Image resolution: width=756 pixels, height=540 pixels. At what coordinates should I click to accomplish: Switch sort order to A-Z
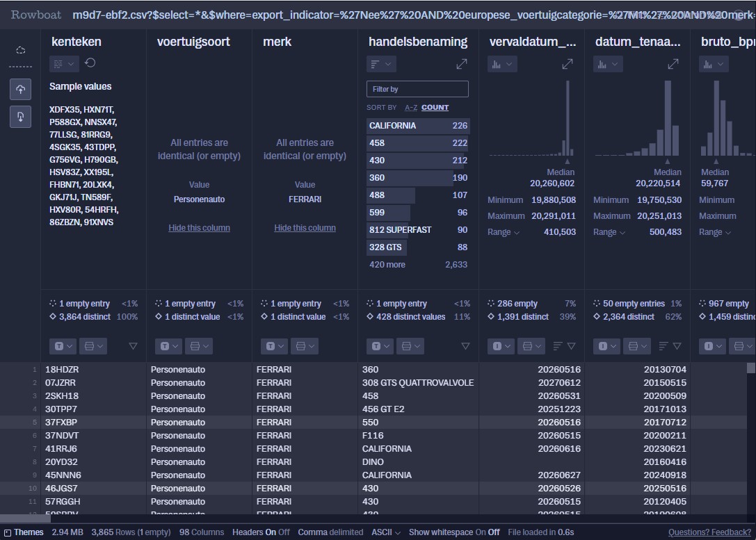pos(411,108)
